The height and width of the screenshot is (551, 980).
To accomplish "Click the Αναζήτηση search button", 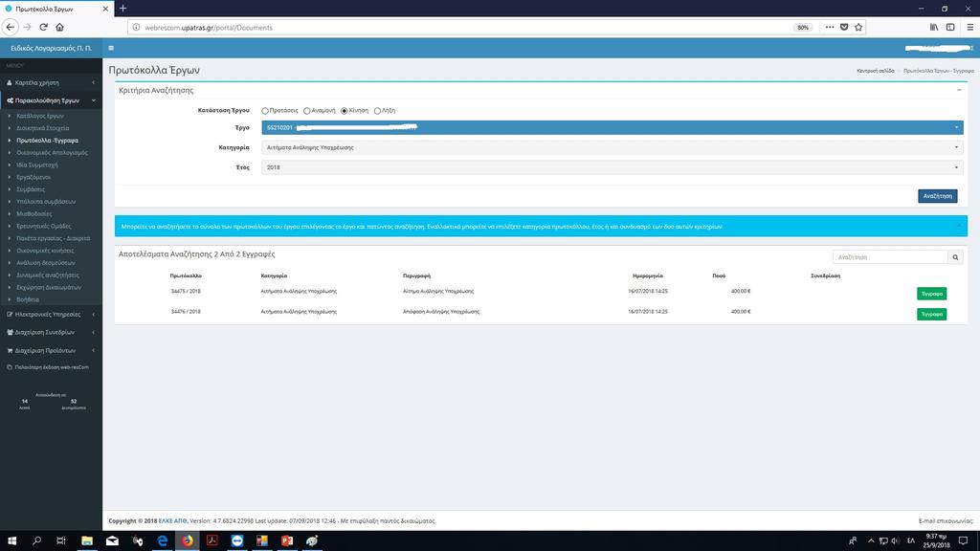I will (938, 196).
